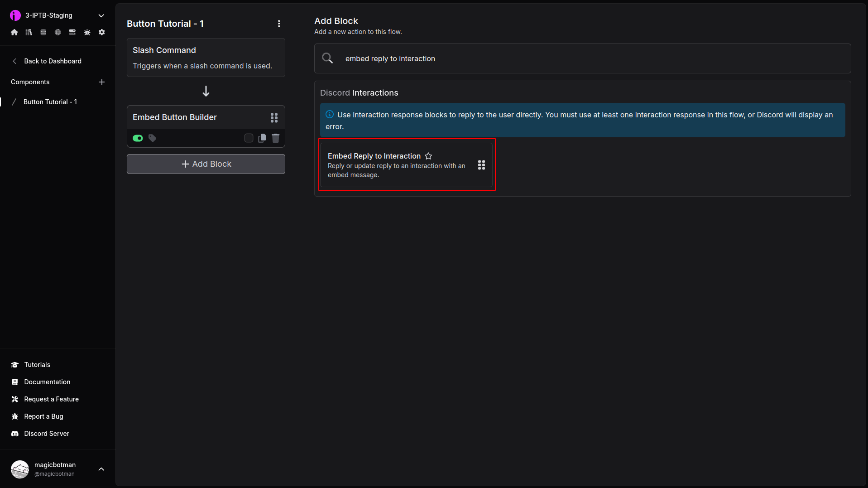
Task: Open Documentation from the sidebar
Action: 47,382
